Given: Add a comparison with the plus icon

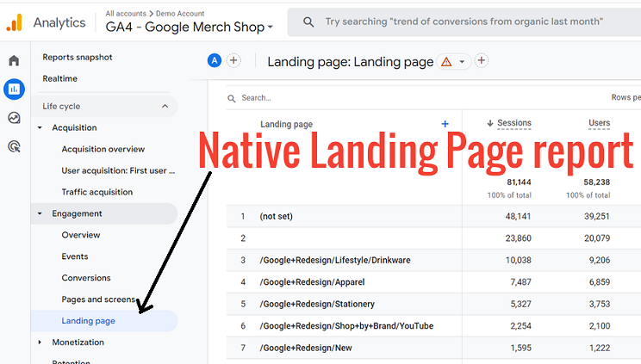Looking at the screenshot, I should coord(233,61).
